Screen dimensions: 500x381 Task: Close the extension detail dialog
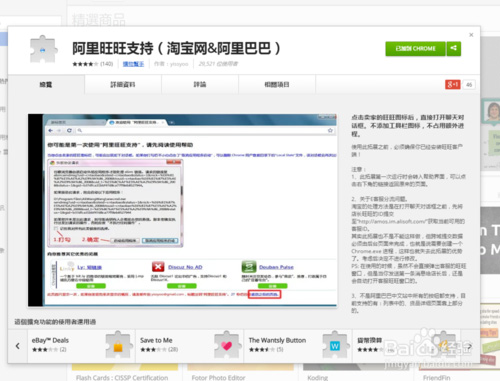click(471, 35)
